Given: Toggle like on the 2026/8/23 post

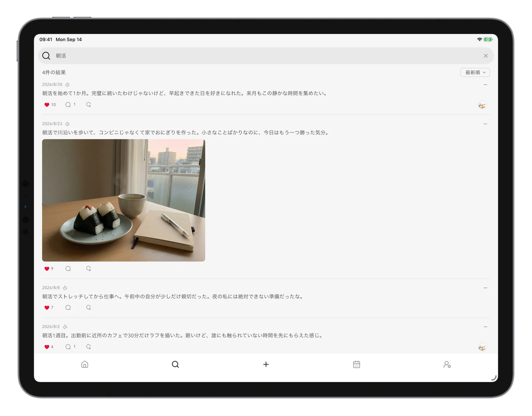Looking at the screenshot, I should [x=47, y=269].
